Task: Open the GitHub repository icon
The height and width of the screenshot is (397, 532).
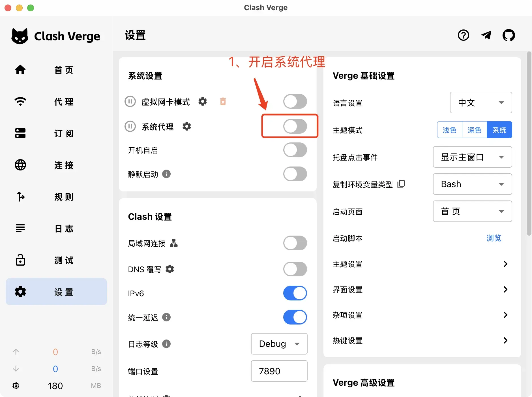Action: pyautogui.click(x=509, y=35)
